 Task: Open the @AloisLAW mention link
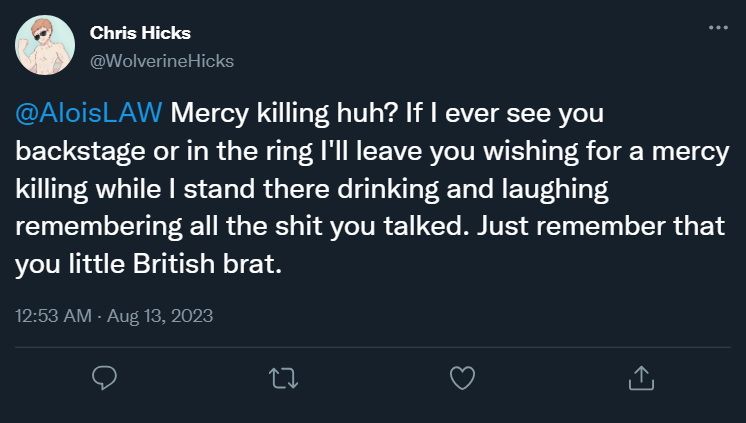pos(88,112)
